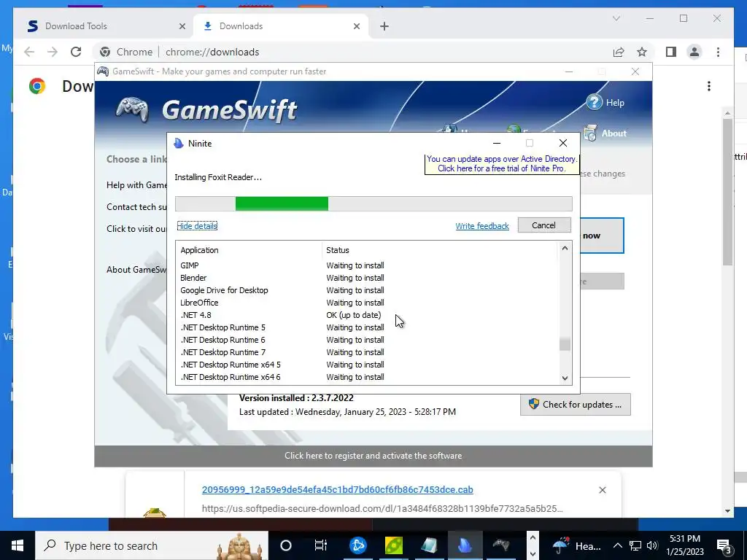The height and width of the screenshot is (560, 747).
Task: Click the OK (up to date) status
Action: 354,315
